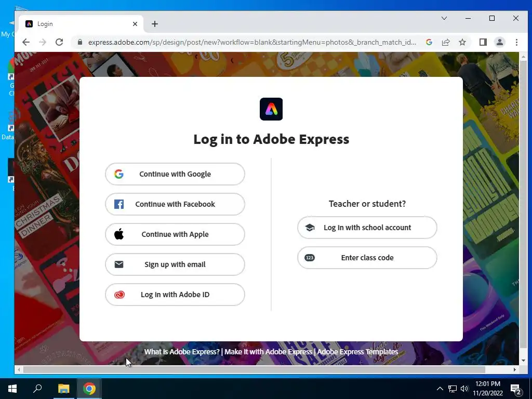This screenshot has width=532, height=399.
Task: Open notification center icon
Action: point(516,389)
